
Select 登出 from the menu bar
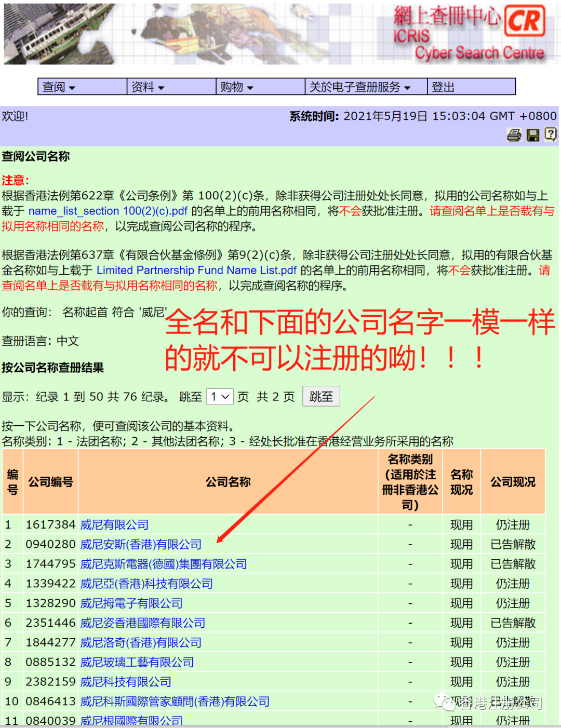pos(443,87)
